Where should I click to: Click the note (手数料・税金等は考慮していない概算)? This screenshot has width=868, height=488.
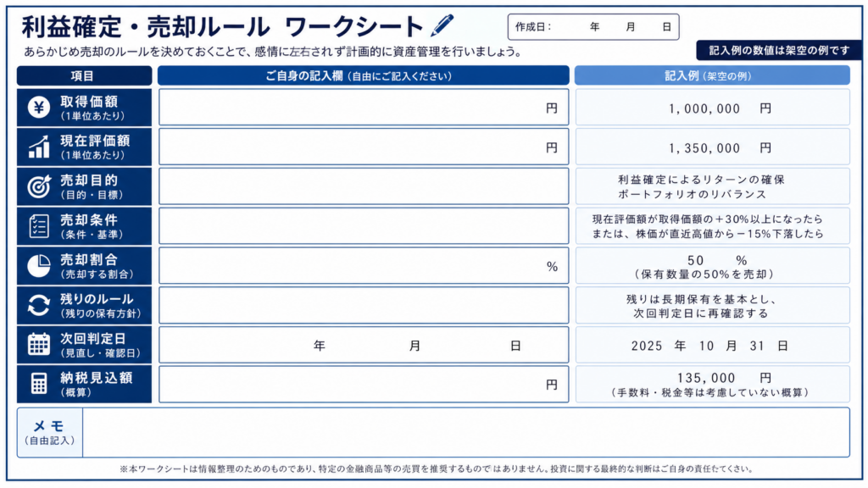711,393
